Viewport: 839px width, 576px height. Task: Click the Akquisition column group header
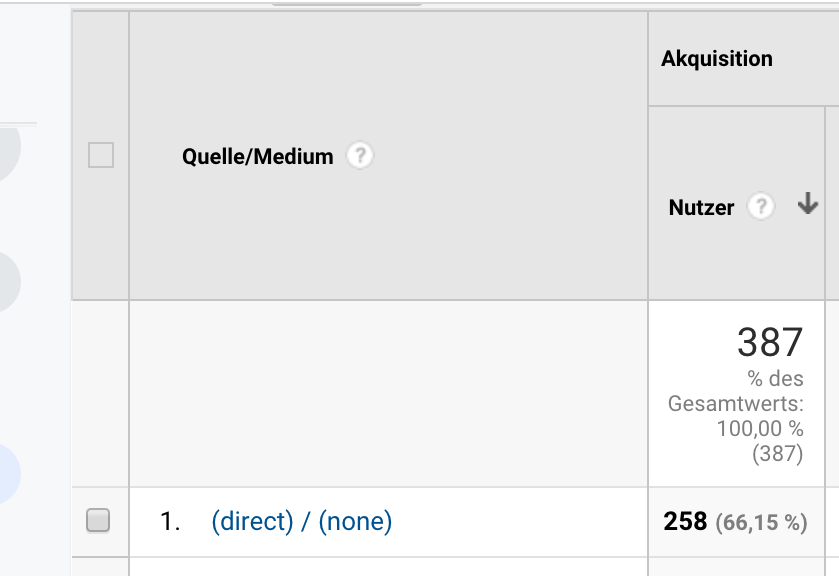point(717,58)
